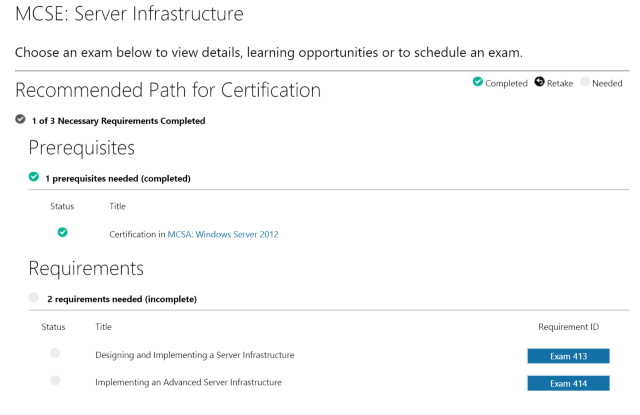Open the Exam 413 button
Screen dimensions: 640x415
tap(568, 356)
